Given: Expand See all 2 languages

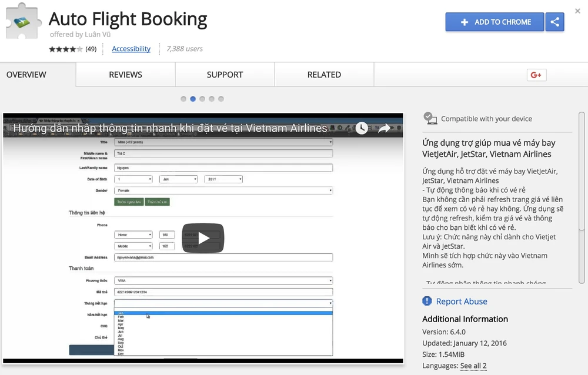Looking at the screenshot, I should coord(473,366).
